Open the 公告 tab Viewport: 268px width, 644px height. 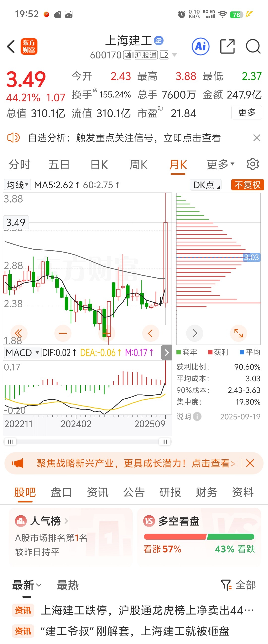pyautogui.click(x=134, y=492)
